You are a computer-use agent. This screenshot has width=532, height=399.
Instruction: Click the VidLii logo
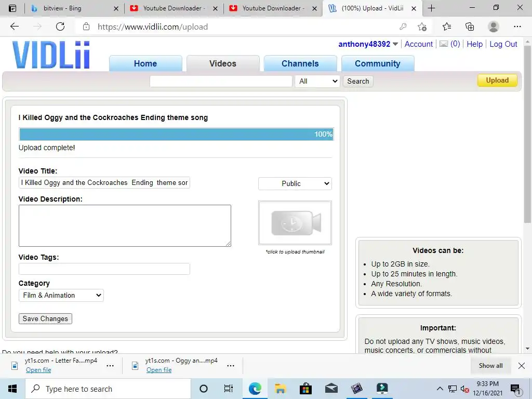coord(51,55)
